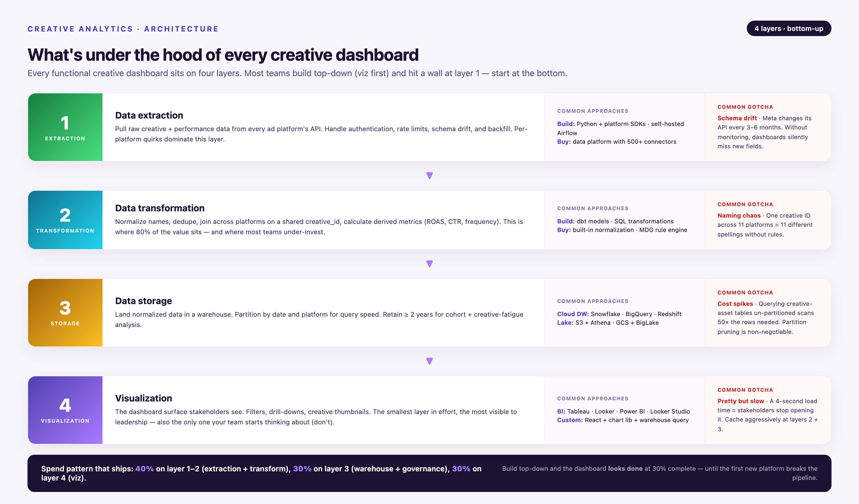
Task: Click the arrow below the Data extraction card
Action: 429,176
